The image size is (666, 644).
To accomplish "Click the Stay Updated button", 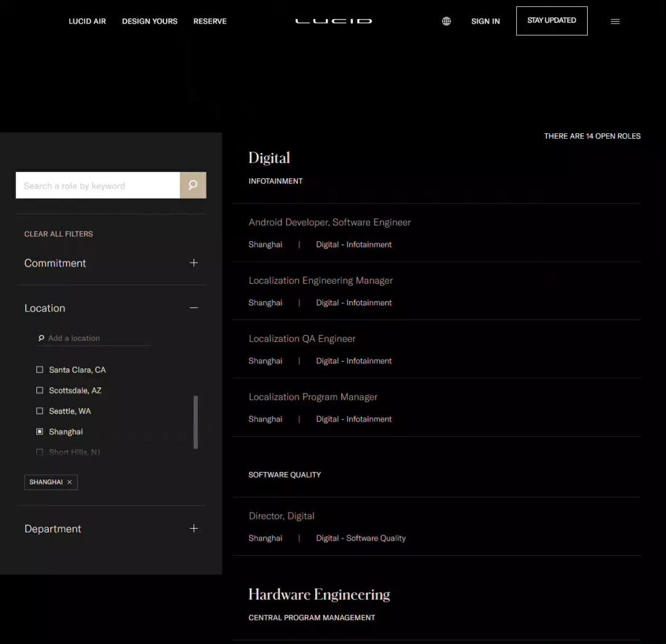I will coord(551,21).
